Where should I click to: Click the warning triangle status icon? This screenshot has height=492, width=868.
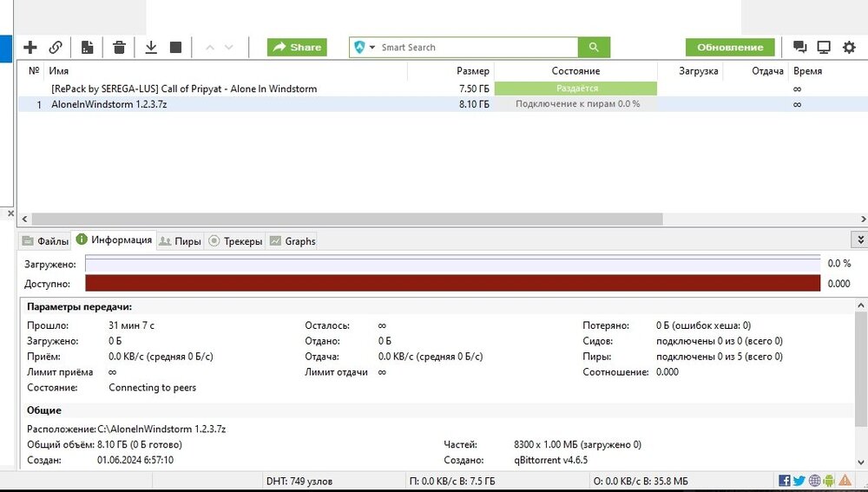coord(845,481)
